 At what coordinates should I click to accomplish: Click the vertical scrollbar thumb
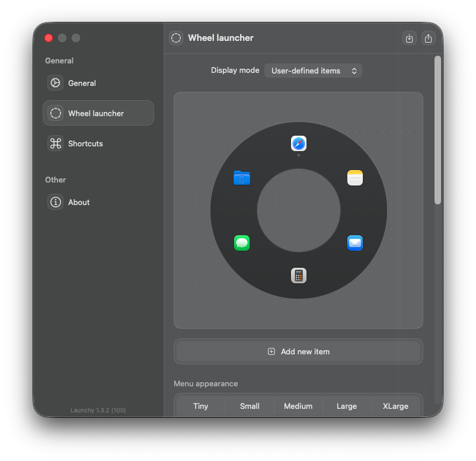coord(437,130)
